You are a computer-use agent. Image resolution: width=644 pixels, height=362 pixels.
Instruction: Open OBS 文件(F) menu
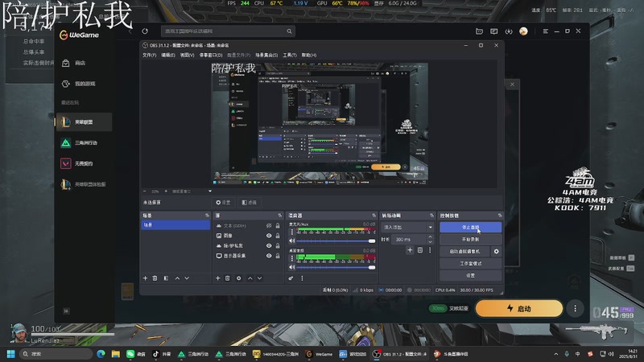click(x=149, y=55)
